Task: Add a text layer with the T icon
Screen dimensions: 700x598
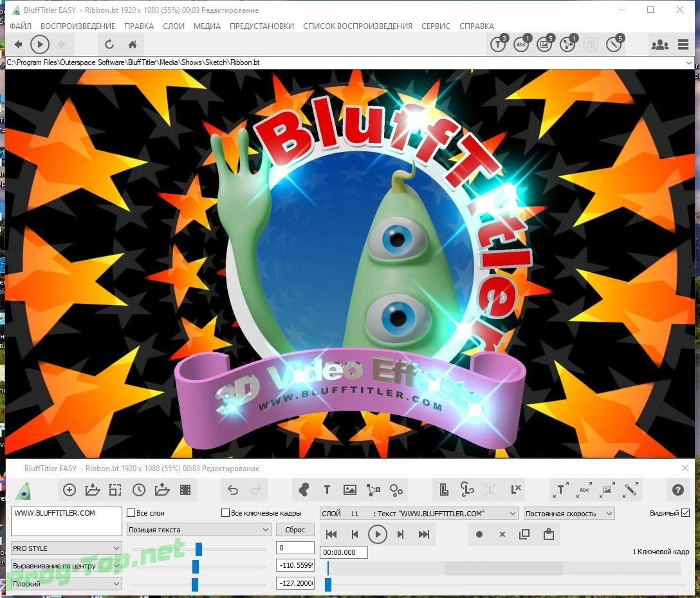Action: pos(327,490)
